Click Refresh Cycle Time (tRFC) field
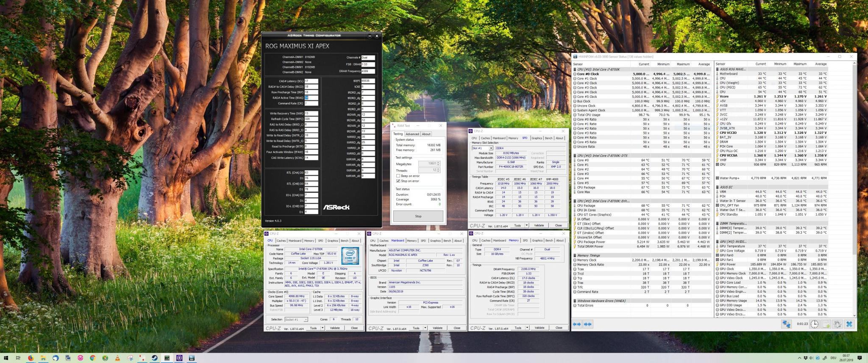 click(311, 119)
